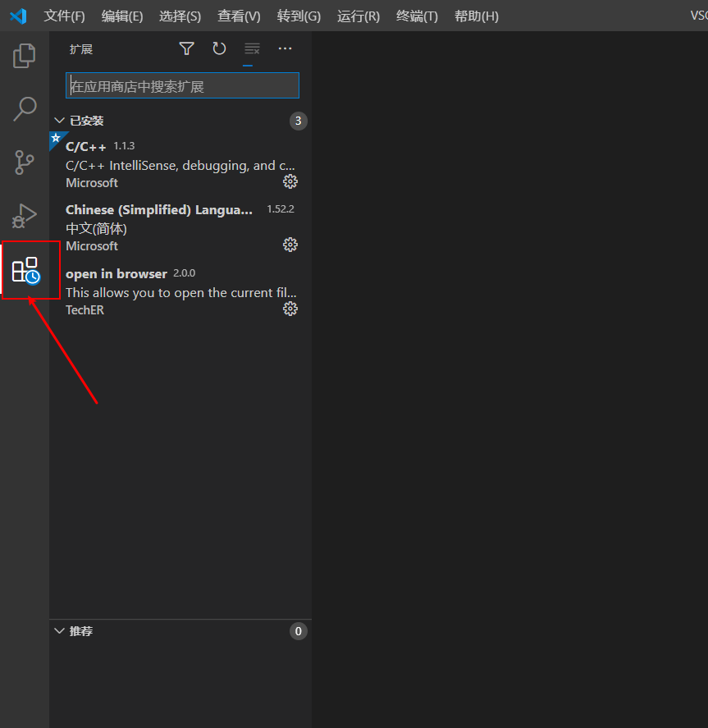Screen dimensions: 708x728
Task: Open the 转到(G) menu
Action: click(299, 16)
